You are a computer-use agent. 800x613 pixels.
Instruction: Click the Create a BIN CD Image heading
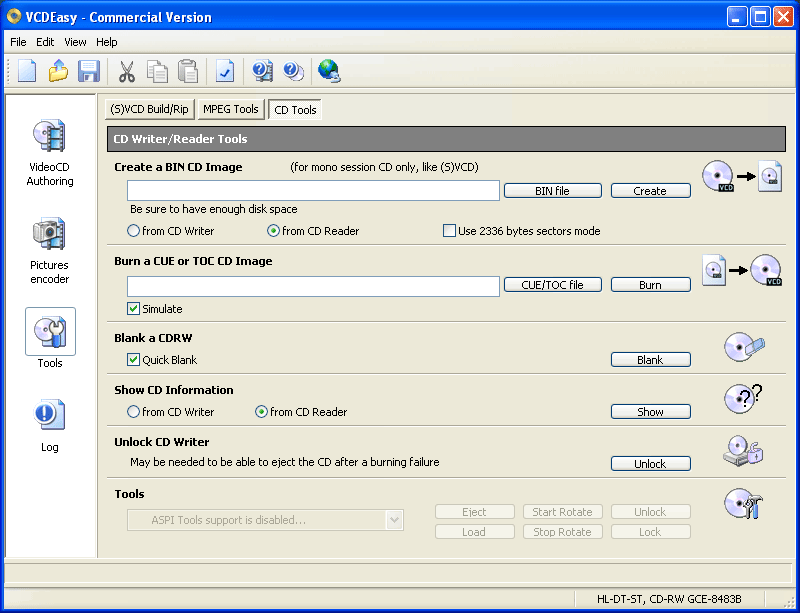point(178,167)
